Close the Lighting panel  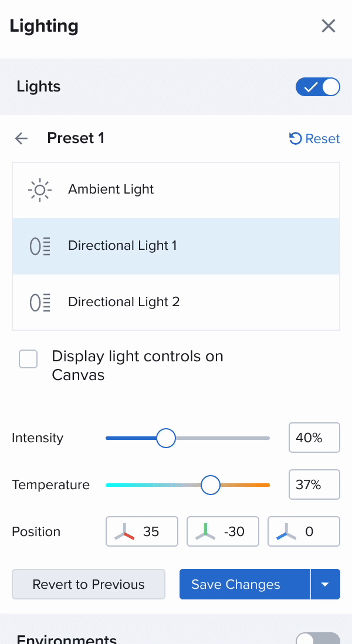click(328, 26)
